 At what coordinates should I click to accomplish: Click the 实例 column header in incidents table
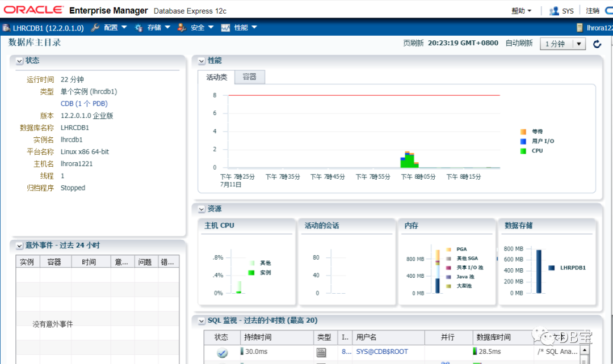[28, 262]
